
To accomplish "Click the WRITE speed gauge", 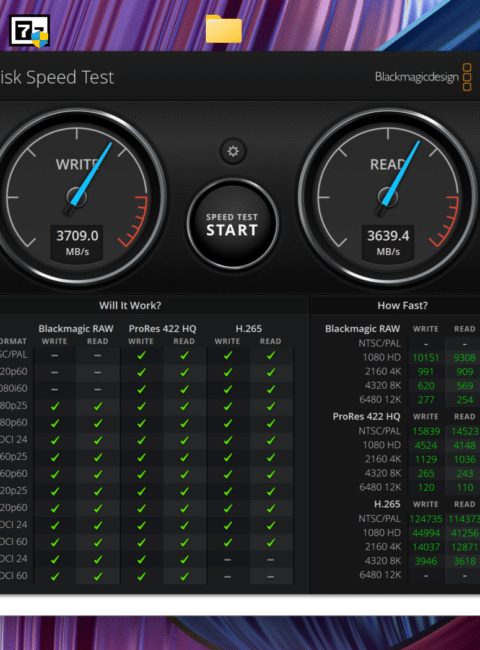I will pyautogui.click(x=77, y=197).
